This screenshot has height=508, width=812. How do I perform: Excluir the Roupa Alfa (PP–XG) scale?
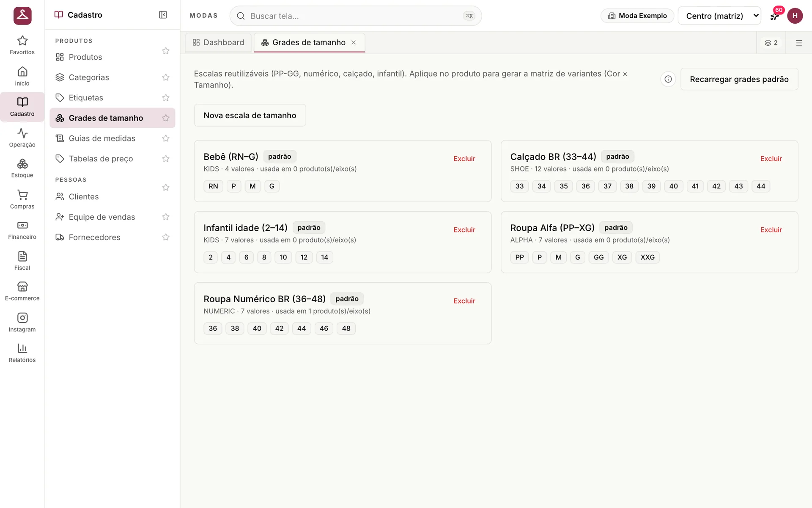coord(771,230)
